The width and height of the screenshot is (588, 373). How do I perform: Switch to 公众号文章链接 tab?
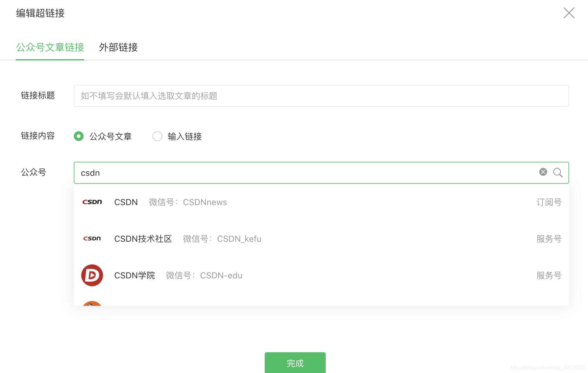point(50,47)
